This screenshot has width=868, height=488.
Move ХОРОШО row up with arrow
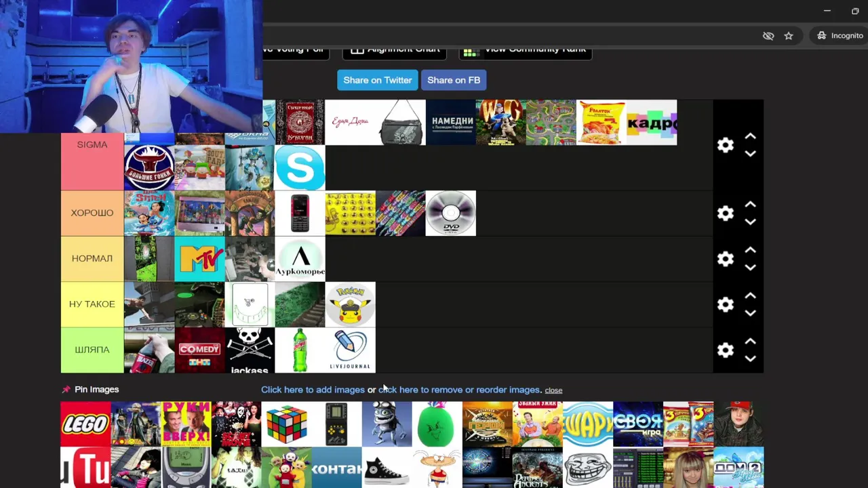(x=750, y=205)
